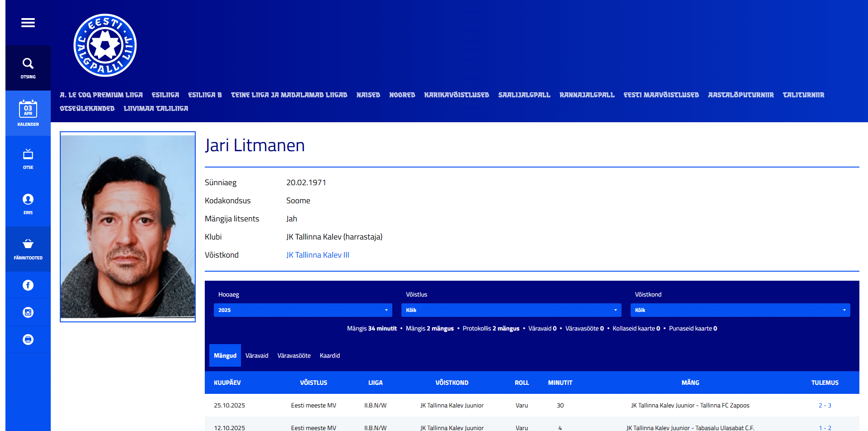Open the Esiliiga menu item
Screen dimensions: 868x431
pos(165,95)
